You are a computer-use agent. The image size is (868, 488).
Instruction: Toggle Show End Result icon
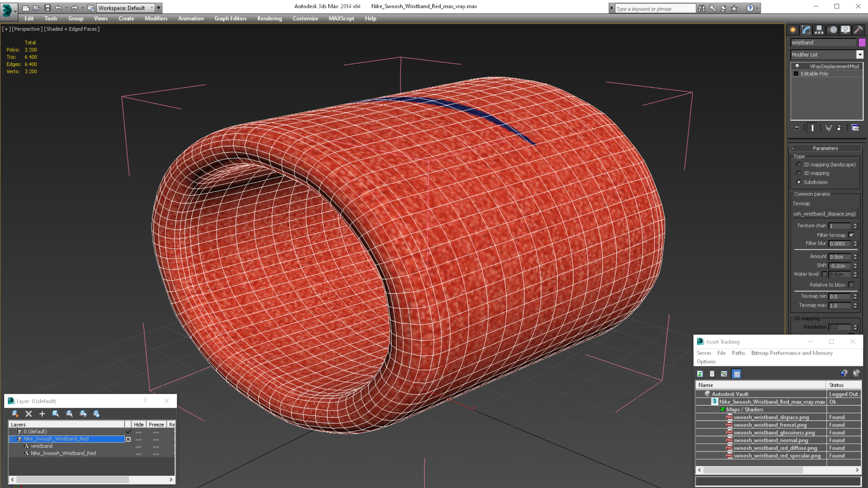(812, 128)
